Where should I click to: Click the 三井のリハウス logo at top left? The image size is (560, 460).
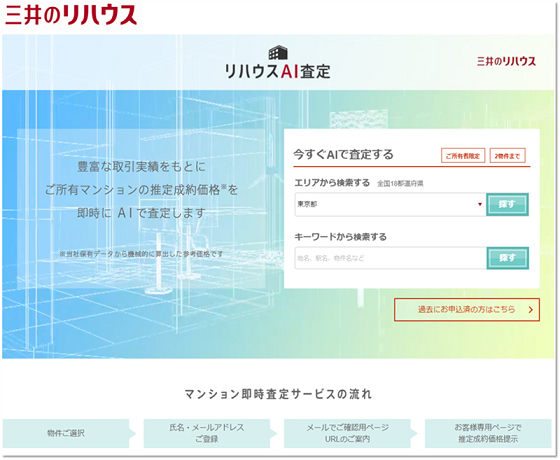[71, 15]
